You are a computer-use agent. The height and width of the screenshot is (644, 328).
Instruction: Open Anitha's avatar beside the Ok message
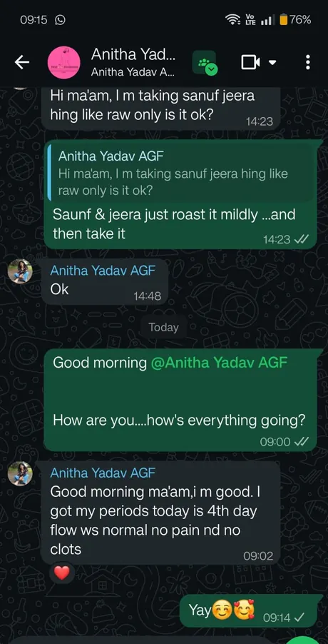[x=20, y=271]
